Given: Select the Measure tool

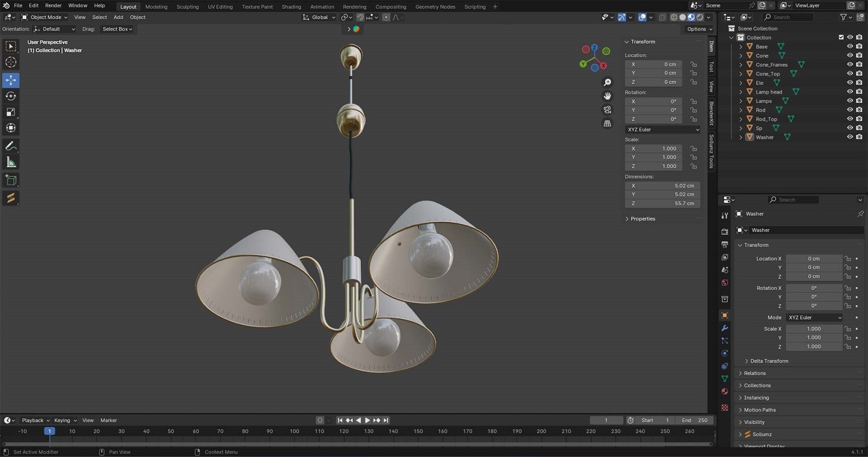Looking at the screenshot, I should click(x=11, y=162).
